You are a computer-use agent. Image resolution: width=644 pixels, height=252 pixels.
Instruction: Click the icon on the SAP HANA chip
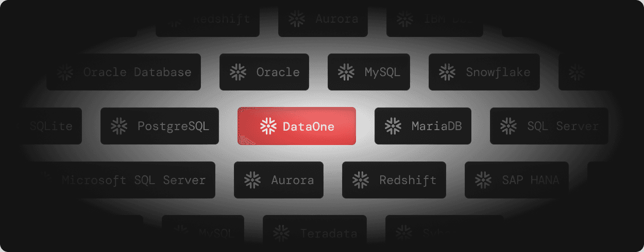[x=483, y=180]
